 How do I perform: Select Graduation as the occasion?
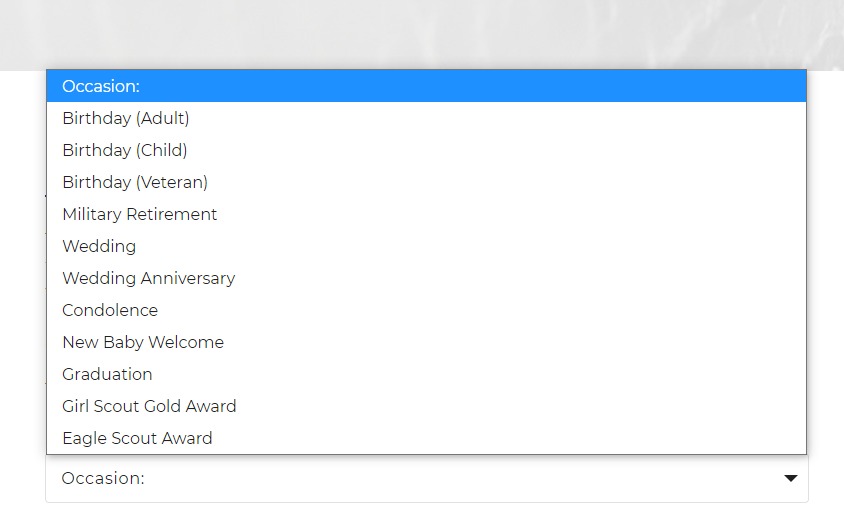point(426,374)
